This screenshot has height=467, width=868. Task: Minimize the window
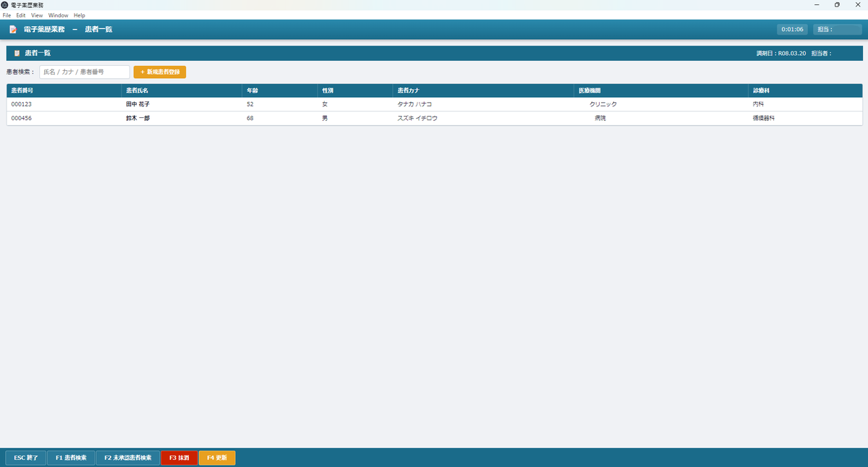click(x=817, y=4)
